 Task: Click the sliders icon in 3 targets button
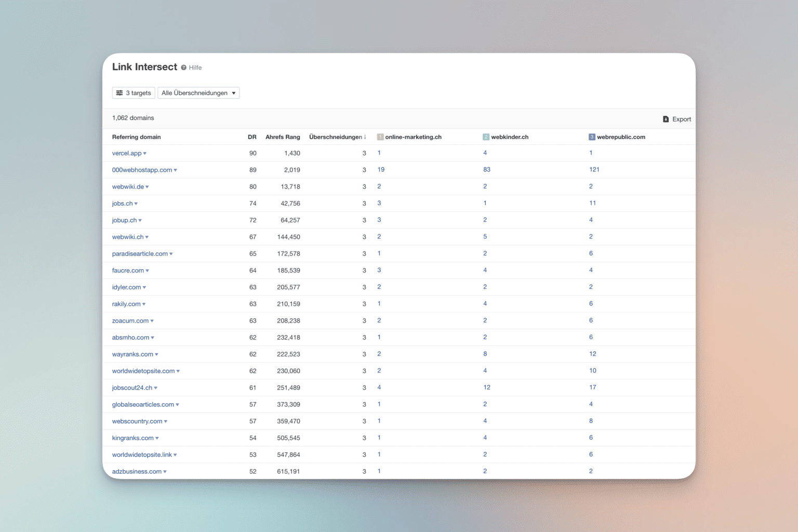click(x=119, y=93)
